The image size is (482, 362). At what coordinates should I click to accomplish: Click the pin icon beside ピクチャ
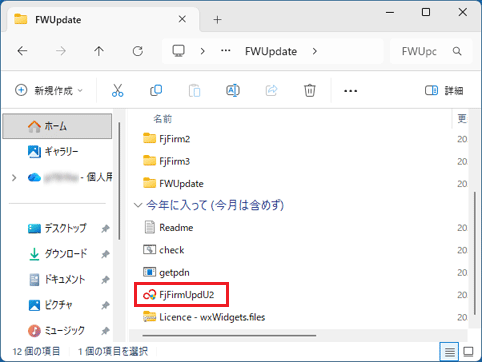tap(105, 305)
